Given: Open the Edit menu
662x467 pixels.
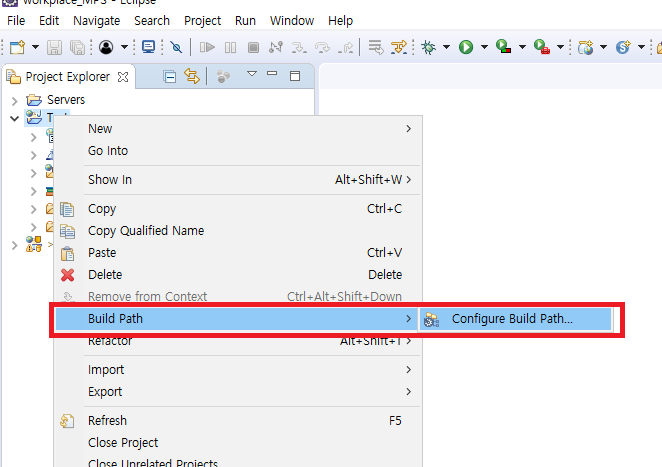Looking at the screenshot, I should pos(49,21).
